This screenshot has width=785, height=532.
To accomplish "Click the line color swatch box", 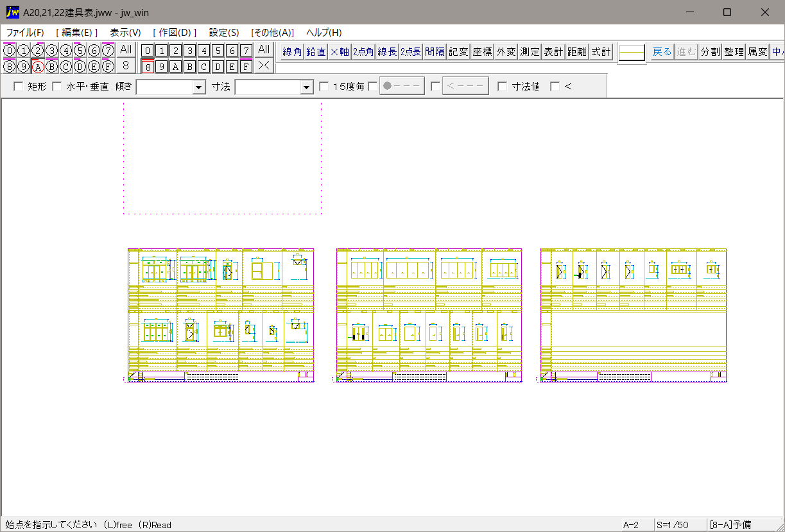I will click(x=632, y=53).
